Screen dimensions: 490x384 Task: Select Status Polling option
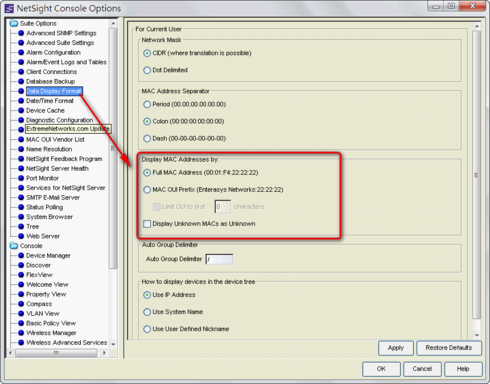pyautogui.click(x=45, y=207)
